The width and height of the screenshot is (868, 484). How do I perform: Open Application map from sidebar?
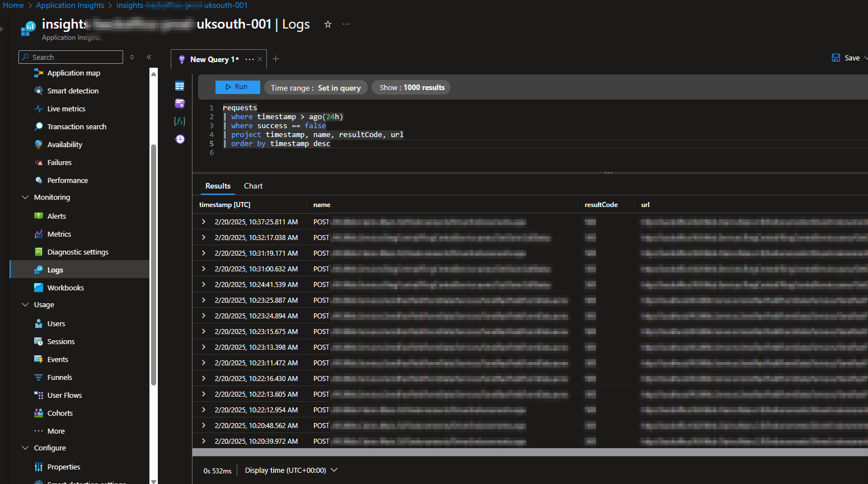tap(73, 73)
